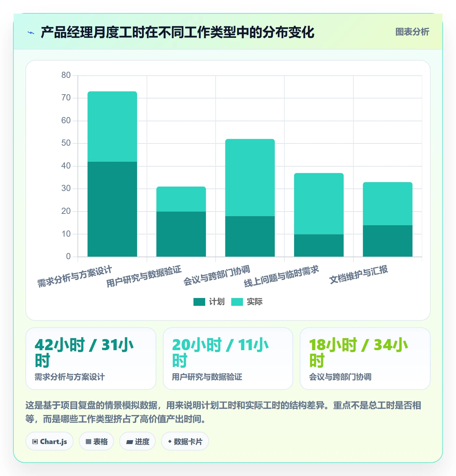Click the 图表分析 label in the header
This screenshot has height=476, width=456.
tap(412, 32)
